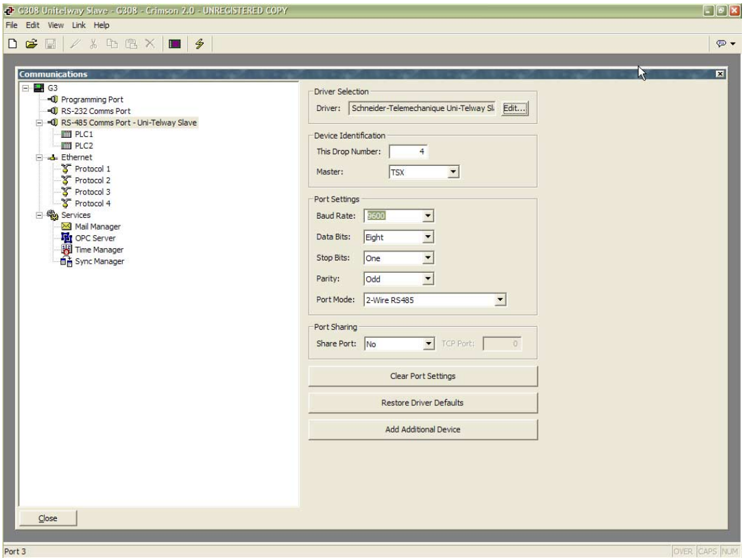This screenshot has width=744, height=560.
Task: Click the Programming Port connector icon
Action: (x=53, y=99)
